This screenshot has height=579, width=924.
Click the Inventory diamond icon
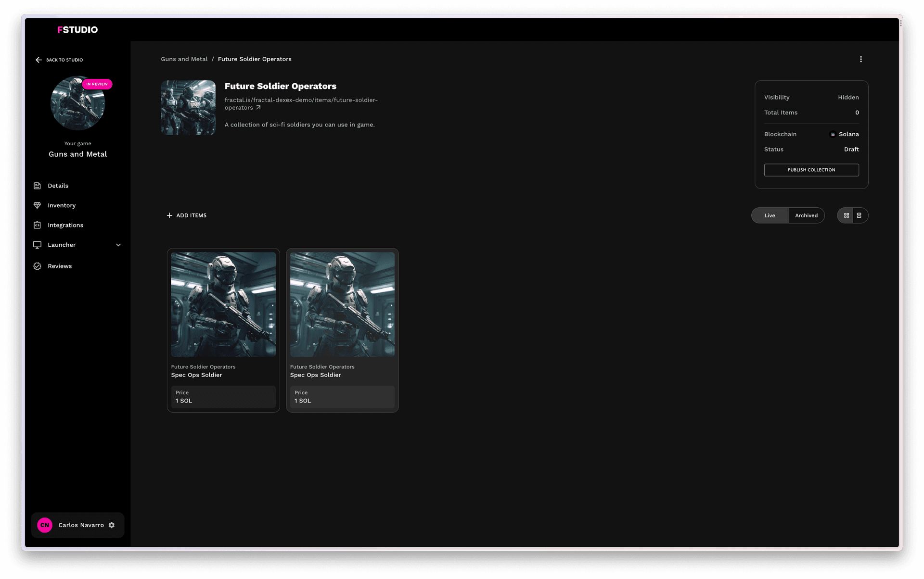point(37,205)
